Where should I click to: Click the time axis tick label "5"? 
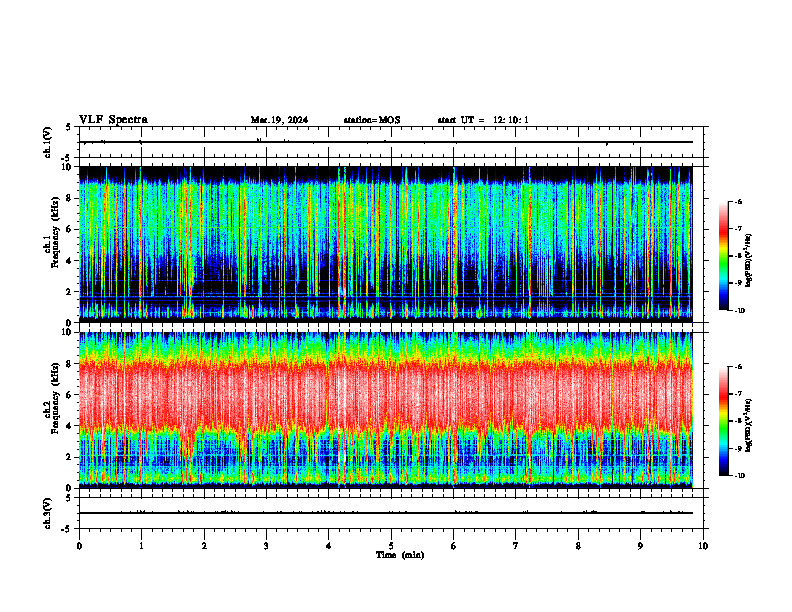point(391,546)
